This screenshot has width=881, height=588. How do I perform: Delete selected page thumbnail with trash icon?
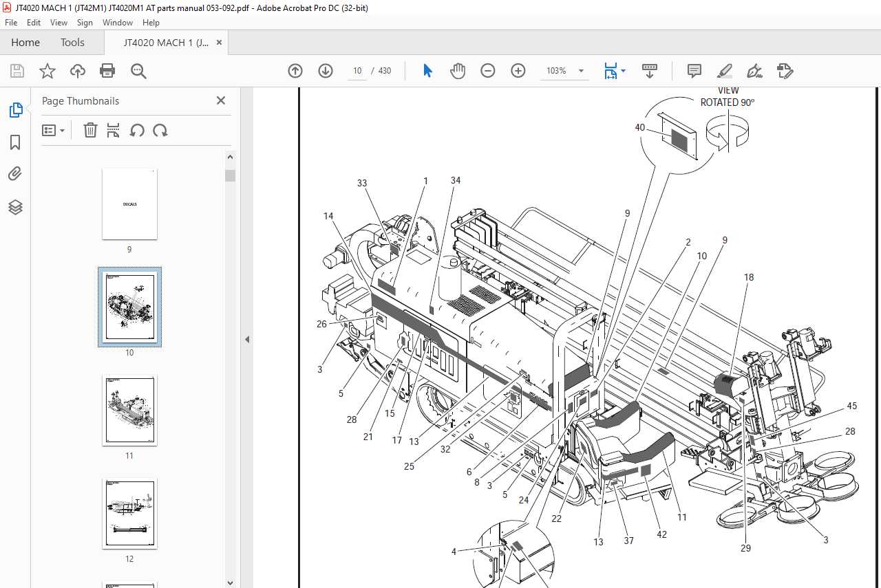tap(90, 130)
